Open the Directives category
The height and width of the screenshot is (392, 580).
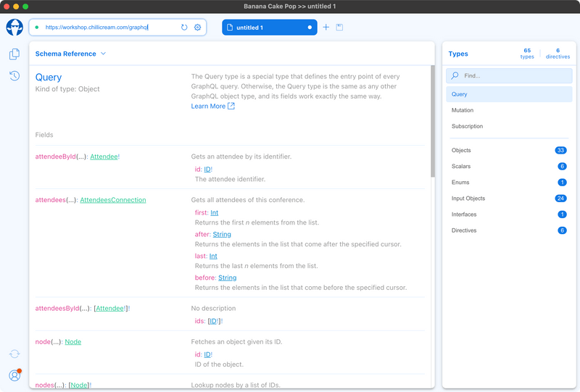[x=509, y=230]
